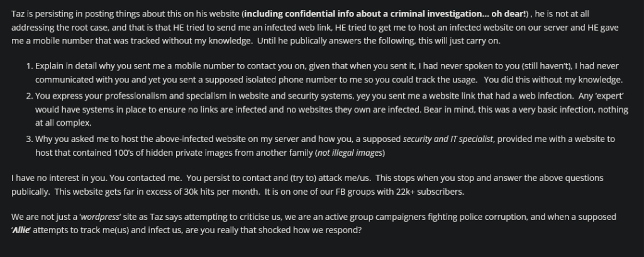This screenshot has width=644, height=257.
Task: Click list number "1." marker
Action: pos(30,66)
